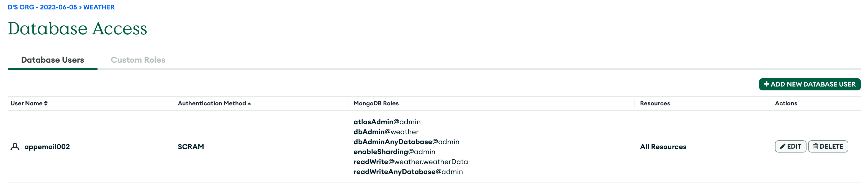Viewport: 868px width, 193px height.
Task: Go to WEATHER project breadcrumb link
Action: pos(99,7)
